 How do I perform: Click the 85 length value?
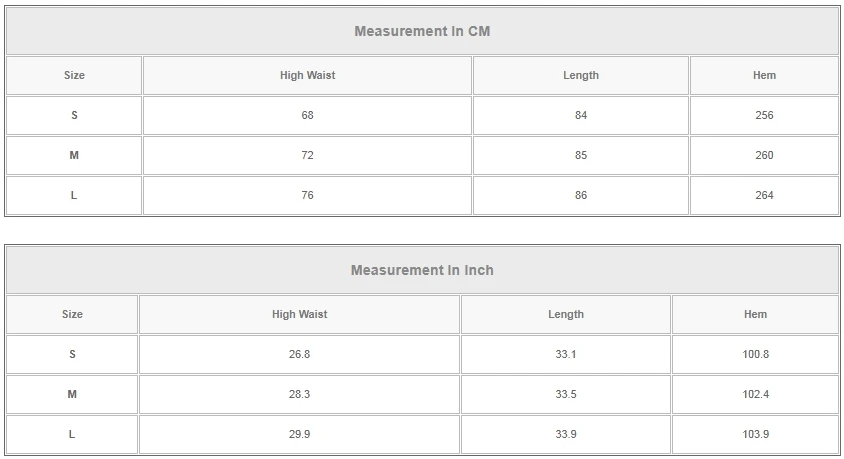pyautogui.click(x=581, y=155)
